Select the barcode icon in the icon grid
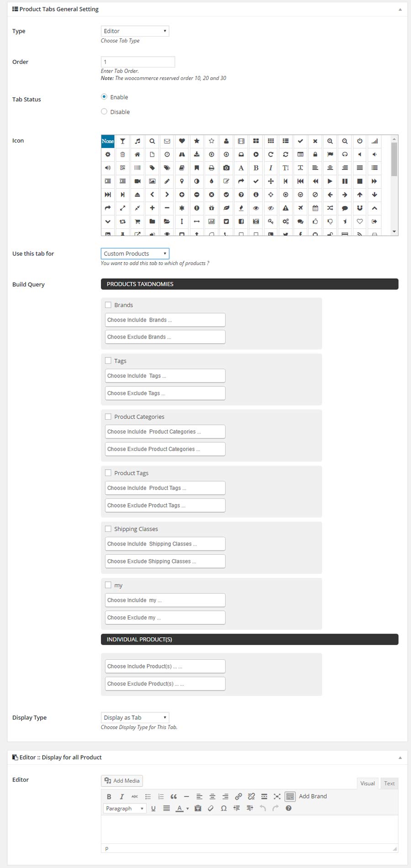The height and width of the screenshot is (868, 411). click(x=137, y=168)
